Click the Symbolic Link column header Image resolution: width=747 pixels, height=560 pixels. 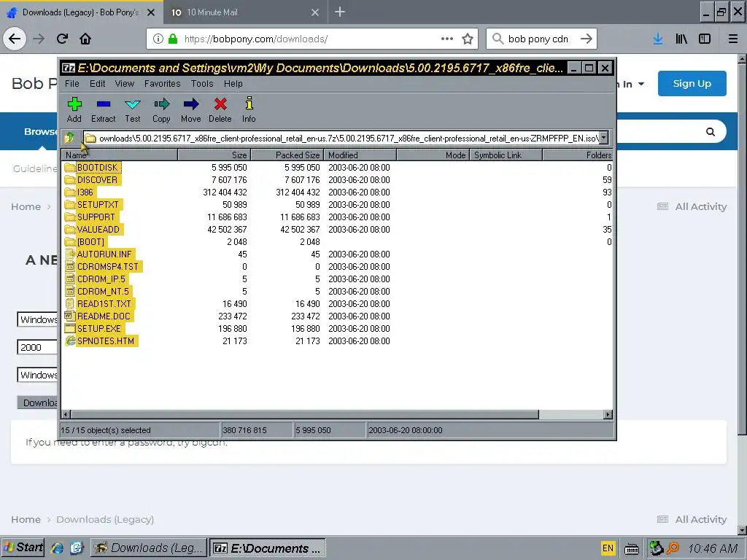[x=506, y=155]
